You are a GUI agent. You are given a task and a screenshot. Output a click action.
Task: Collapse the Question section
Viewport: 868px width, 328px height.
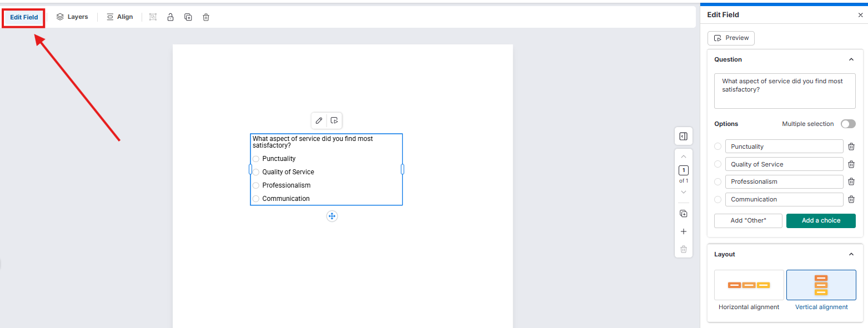851,59
